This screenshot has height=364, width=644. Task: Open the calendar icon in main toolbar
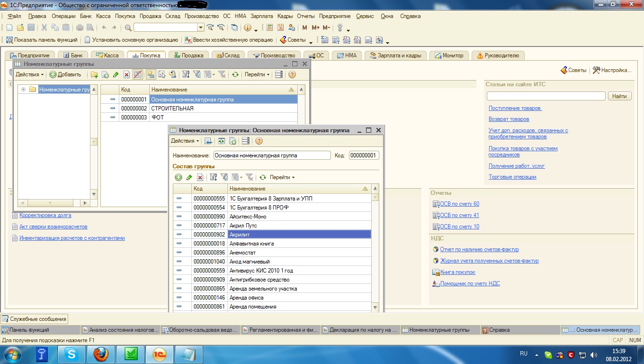coord(280,27)
